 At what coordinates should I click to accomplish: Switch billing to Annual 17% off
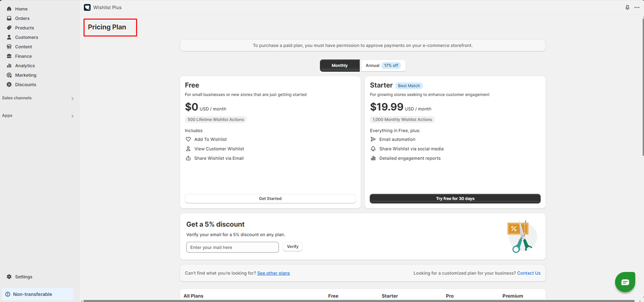[x=383, y=65]
